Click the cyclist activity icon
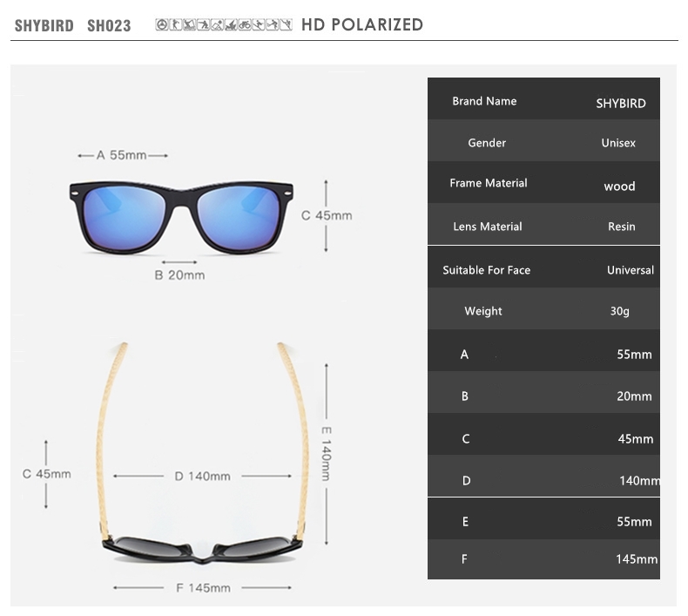 coord(245,24)
